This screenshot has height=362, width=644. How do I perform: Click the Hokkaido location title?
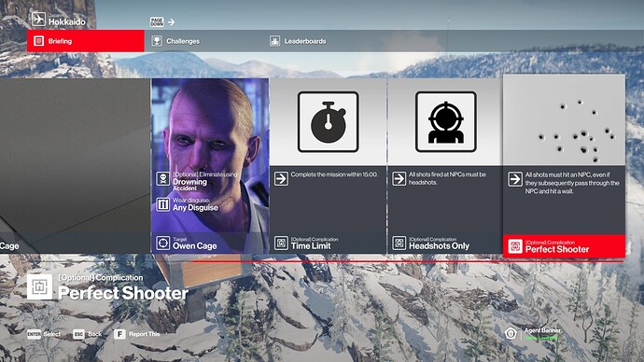coord(67,21)
